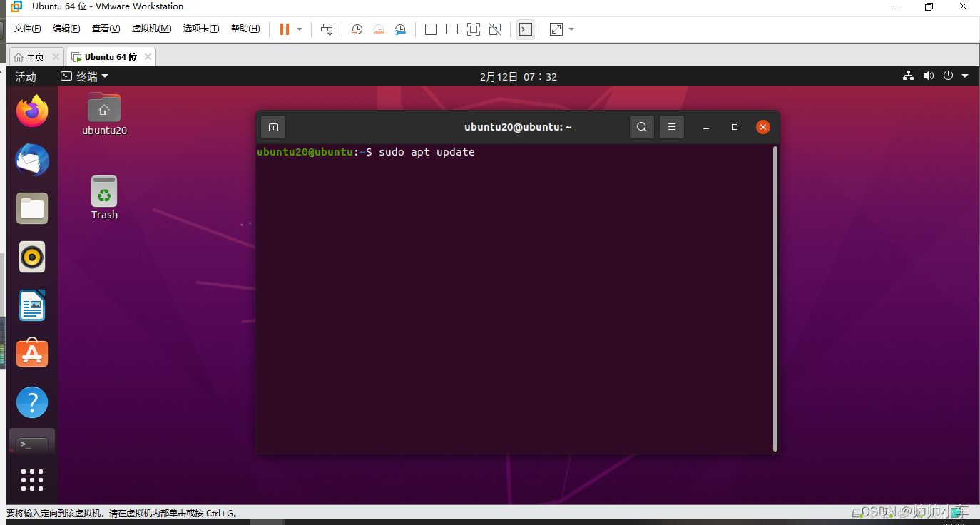
Task: Open the 帮助(H) menu
Action: (245, 29)
